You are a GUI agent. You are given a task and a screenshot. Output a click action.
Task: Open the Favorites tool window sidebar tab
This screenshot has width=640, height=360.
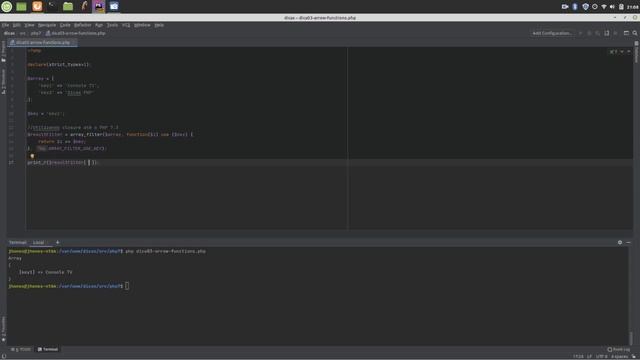click(x=3, y=329)
